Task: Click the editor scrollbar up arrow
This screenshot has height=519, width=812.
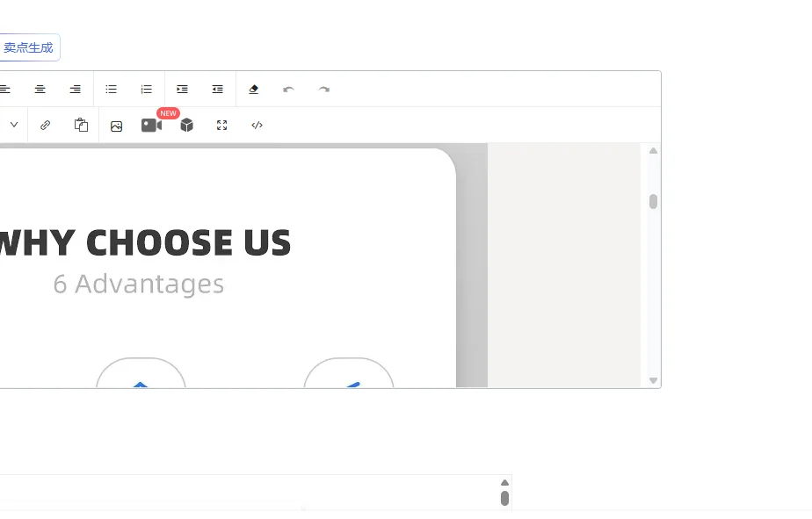Action: 654,151
